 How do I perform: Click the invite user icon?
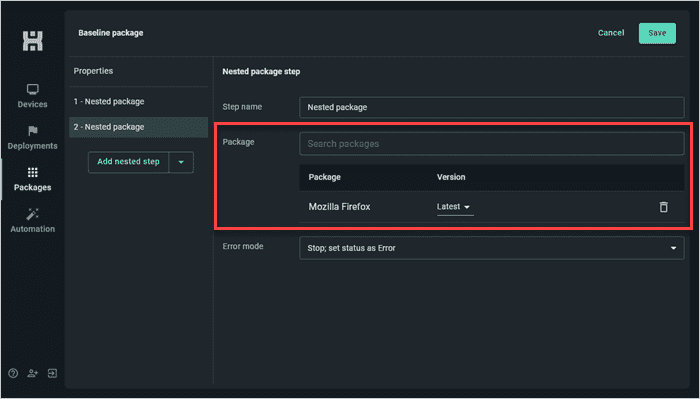33,373
